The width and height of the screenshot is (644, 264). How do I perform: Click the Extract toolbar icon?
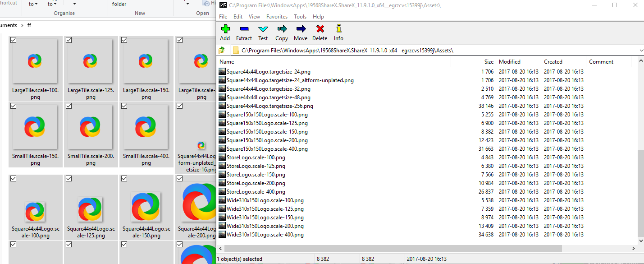[x=244, y=29]
